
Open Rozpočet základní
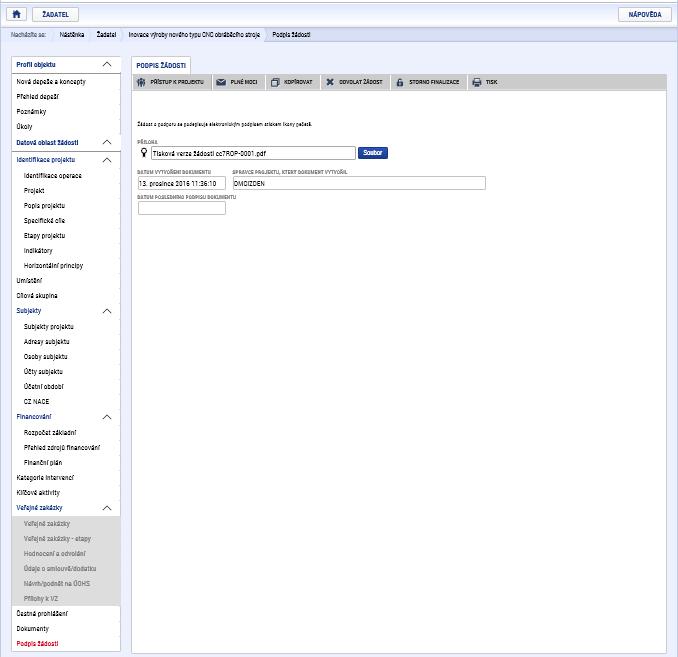[x=50, y=433]
